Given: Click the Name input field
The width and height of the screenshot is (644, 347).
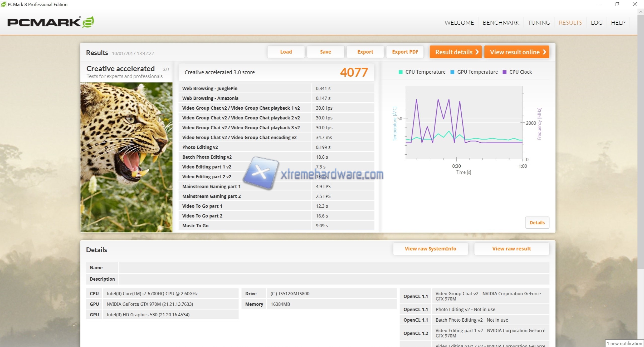Looking at the screenshot, I should point(334,268).
